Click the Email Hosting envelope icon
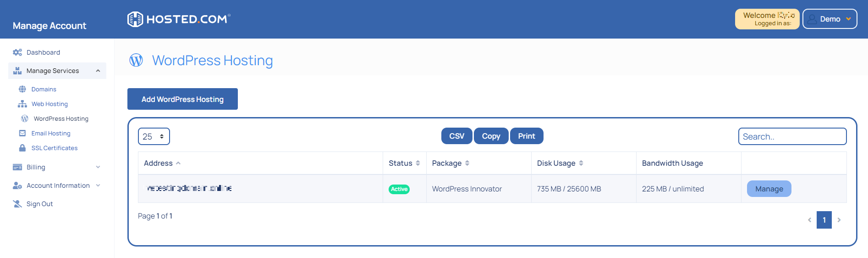Screen dimensions: 868x258 [x=22, y=133]
